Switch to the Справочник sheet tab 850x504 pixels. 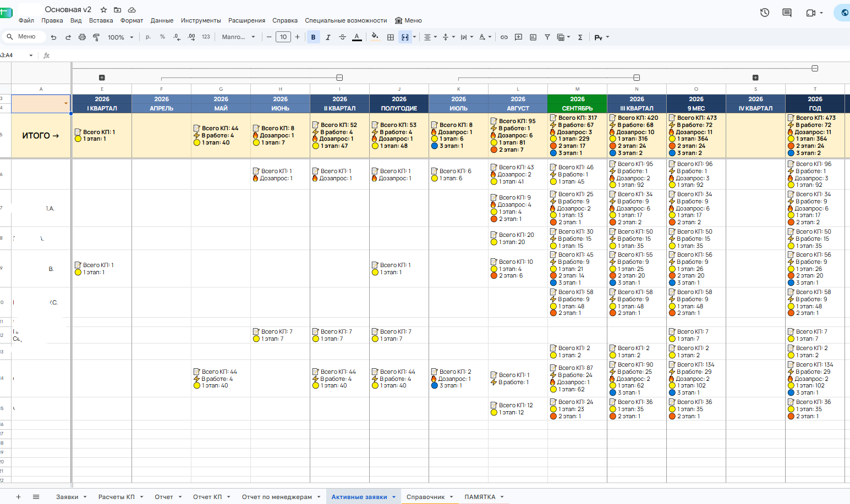point(425,497)
